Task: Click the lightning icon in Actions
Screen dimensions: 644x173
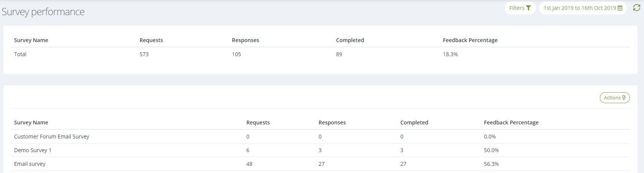Action: tap(624, 98)
